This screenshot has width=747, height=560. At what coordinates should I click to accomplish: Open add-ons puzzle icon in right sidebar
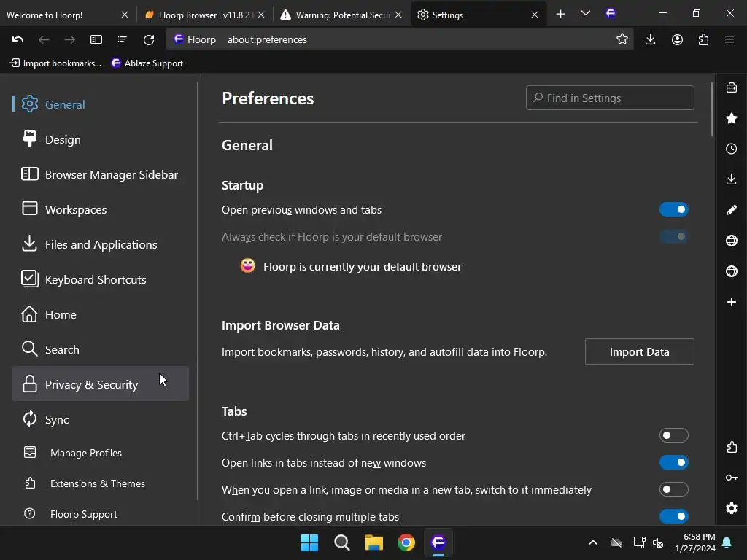pyautogui.click(x=732, y=447)
